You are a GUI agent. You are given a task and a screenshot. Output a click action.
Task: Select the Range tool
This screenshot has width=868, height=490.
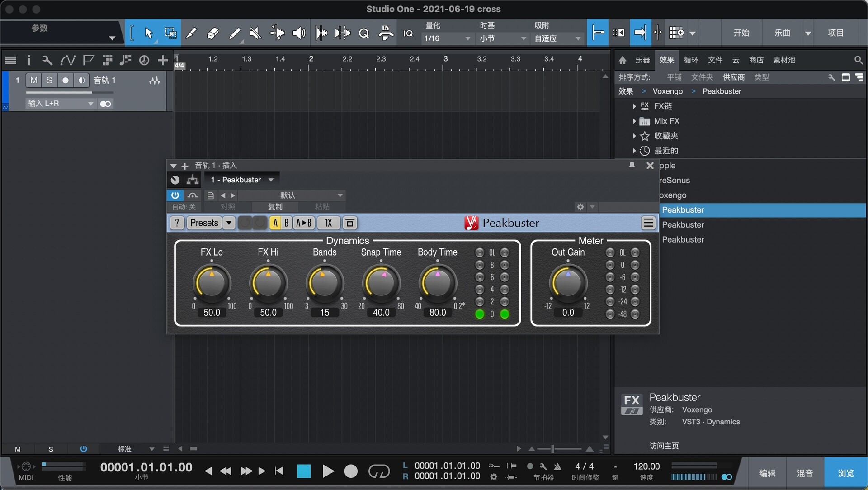coord(170,33)
